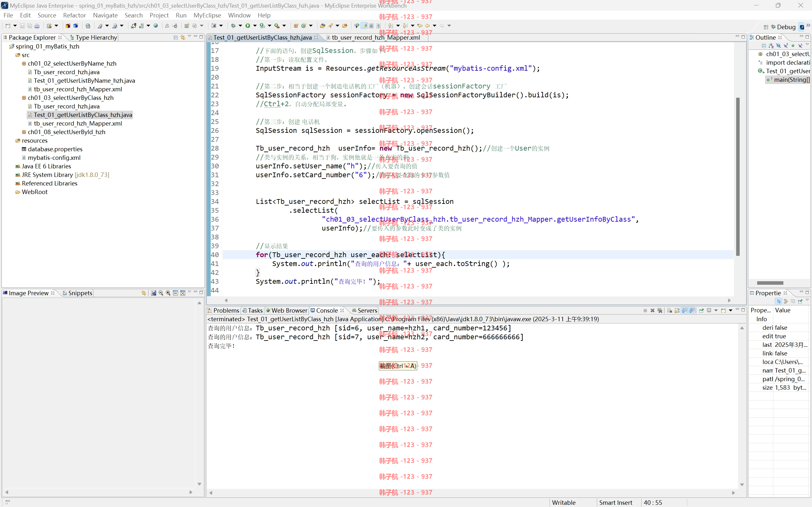Click the New file toolbar icon
The width and height of the screenshot is (812, 507).
pyautogui.click(x=8, y=26)
